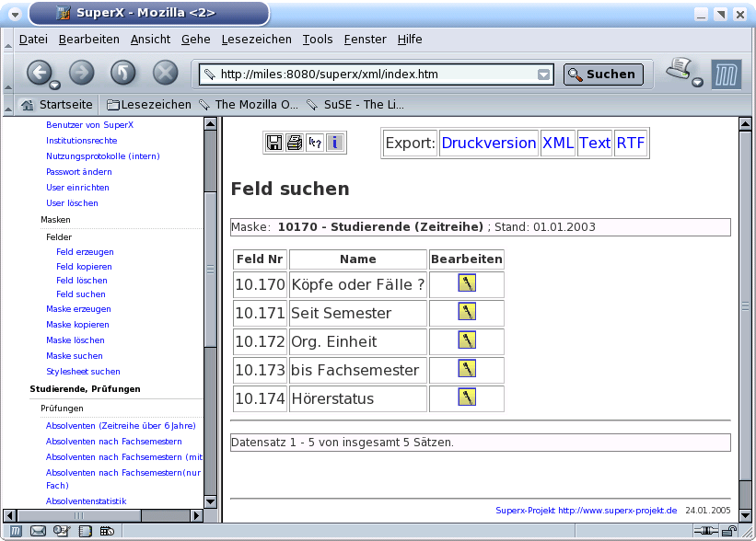The height and width of the screenshot is (541, 756).
Task: Export the table as RTF
Action: click(631, 143)
